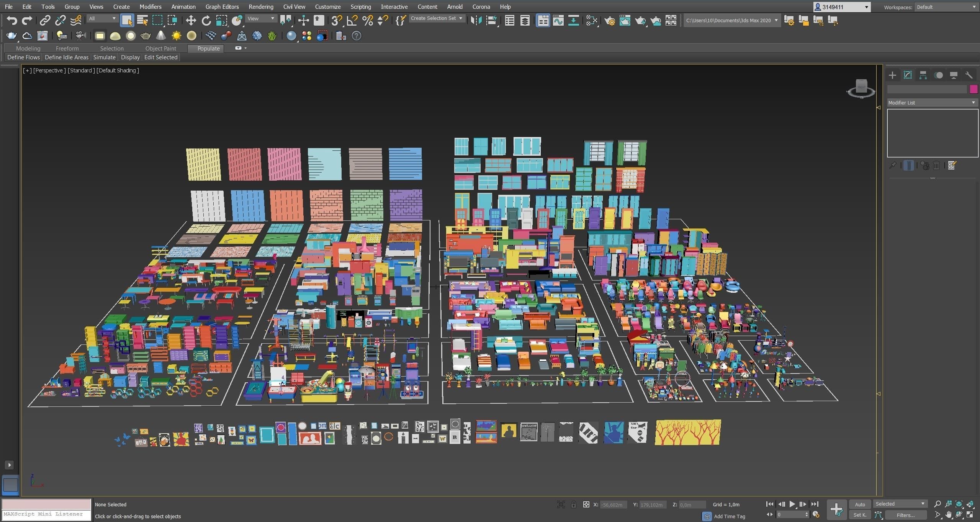Toggle Auto key mode
This screenshot has height=522, width=980.
click(860, 504)
